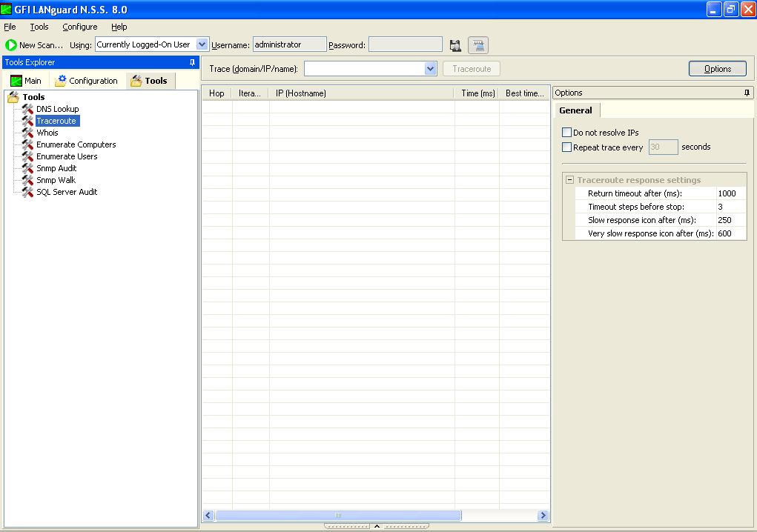The image size is (757, 532).
Task: Click the SQL Server Audit tool icon
Action: 27,192
